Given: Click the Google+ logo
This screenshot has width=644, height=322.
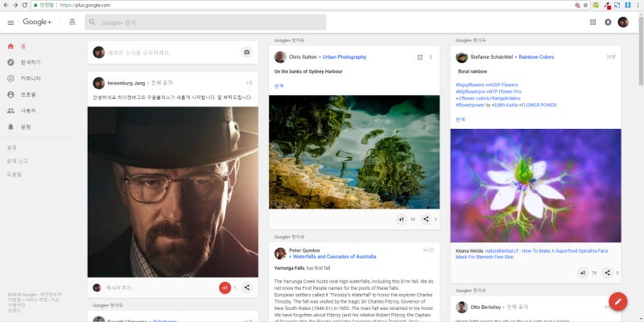Looking at the screenshot, I should point(37,23).
